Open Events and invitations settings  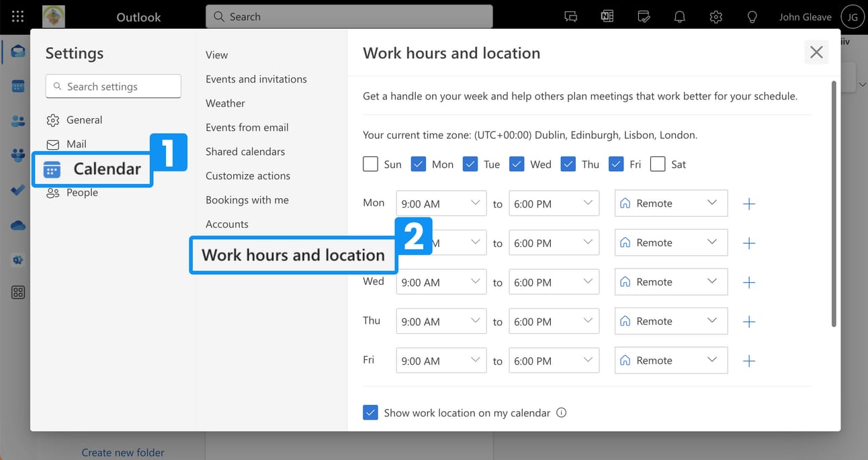[256, 79]
